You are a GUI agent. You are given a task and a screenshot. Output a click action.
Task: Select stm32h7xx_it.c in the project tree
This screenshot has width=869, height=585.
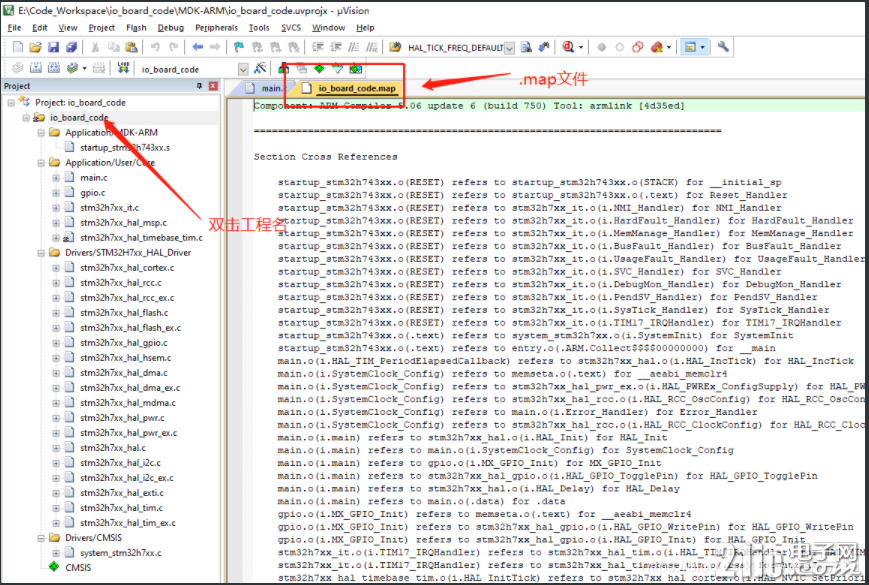109,208
